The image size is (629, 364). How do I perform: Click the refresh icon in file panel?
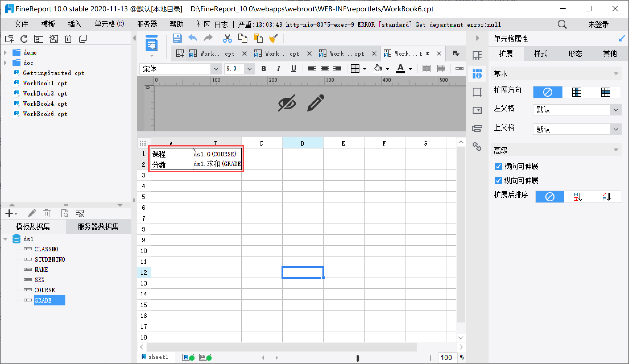24,39
